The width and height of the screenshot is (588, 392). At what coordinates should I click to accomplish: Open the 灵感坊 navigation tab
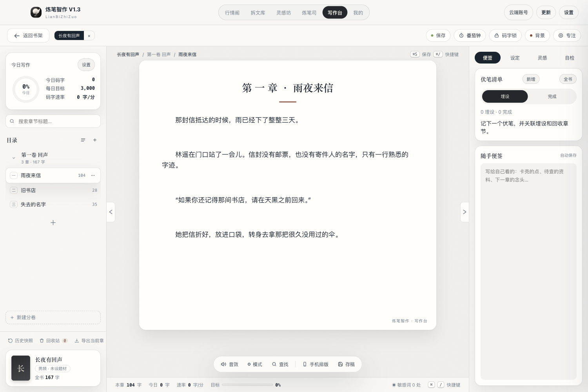(x=283, y=13)
